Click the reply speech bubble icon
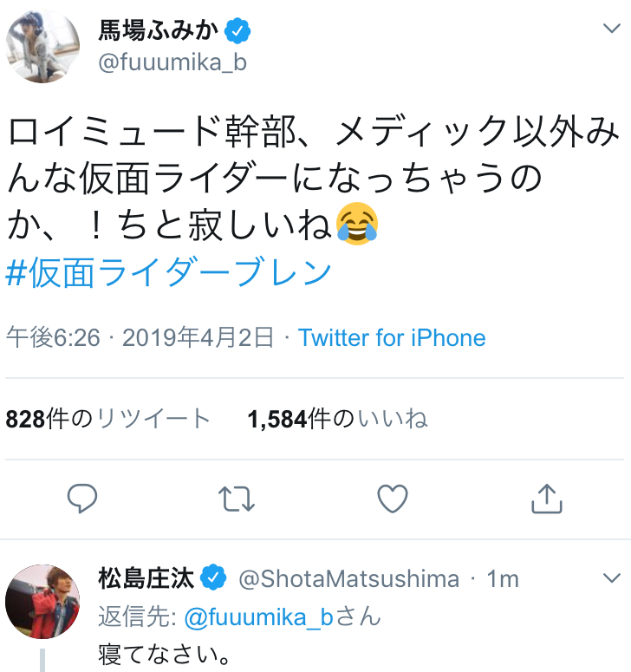This screenshot has width=631, height=672. (x=82, y=497)
